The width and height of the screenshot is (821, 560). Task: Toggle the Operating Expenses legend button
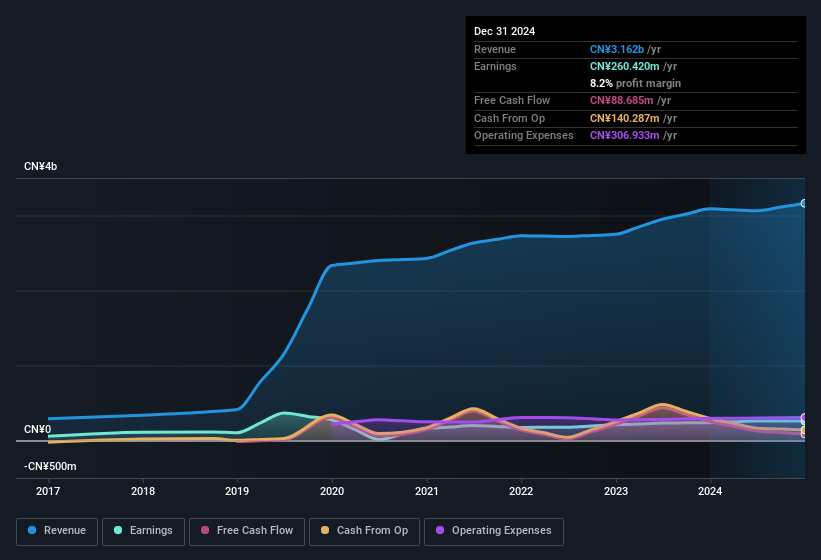(493, 531)
